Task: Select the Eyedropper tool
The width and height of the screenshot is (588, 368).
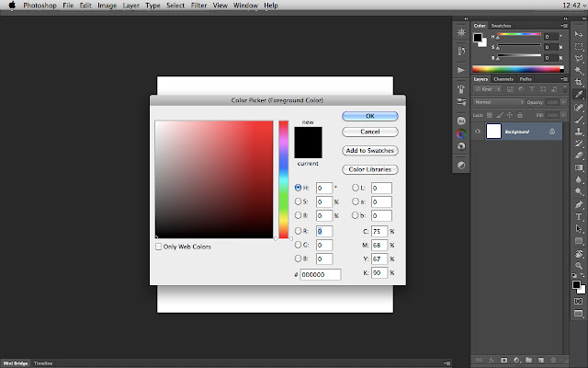Action: [579, 95]
